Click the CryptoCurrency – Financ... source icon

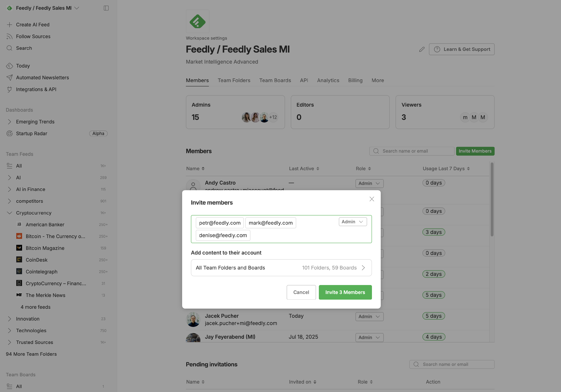click(19, 283)
